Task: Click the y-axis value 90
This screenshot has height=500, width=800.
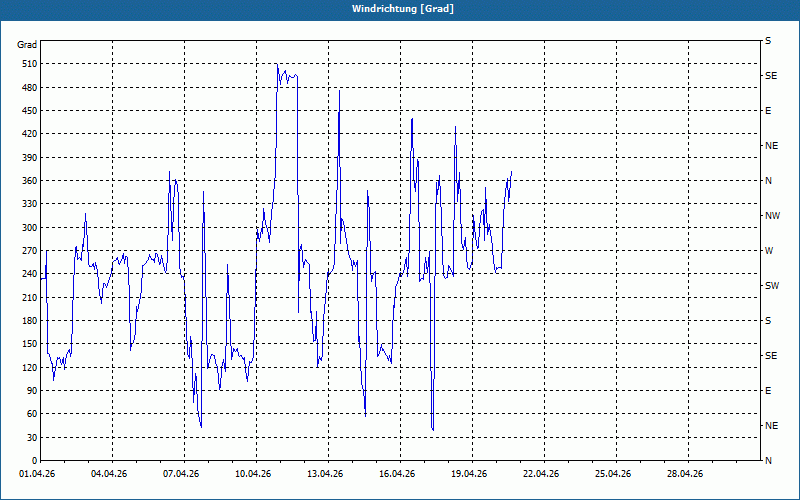Action: pos(32,391)
